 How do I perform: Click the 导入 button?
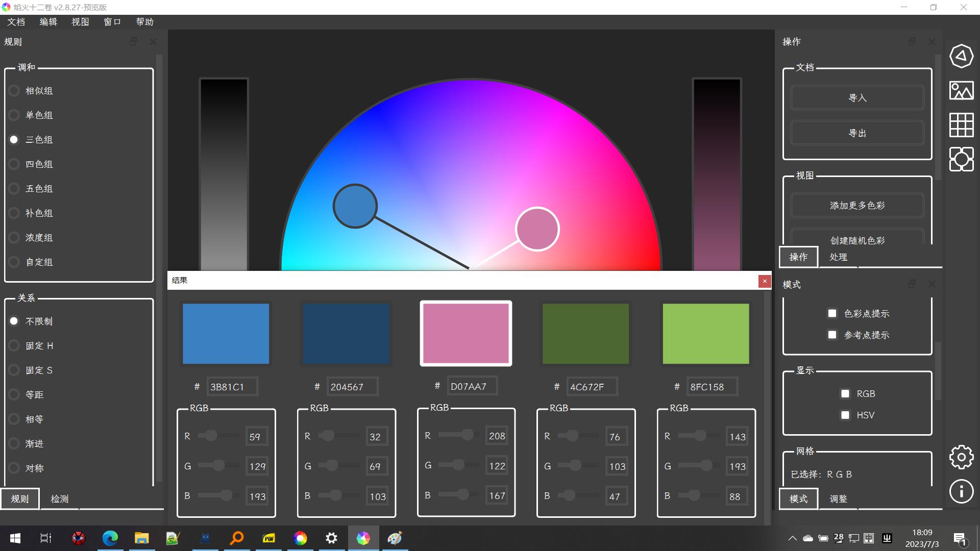click(857, 97)
